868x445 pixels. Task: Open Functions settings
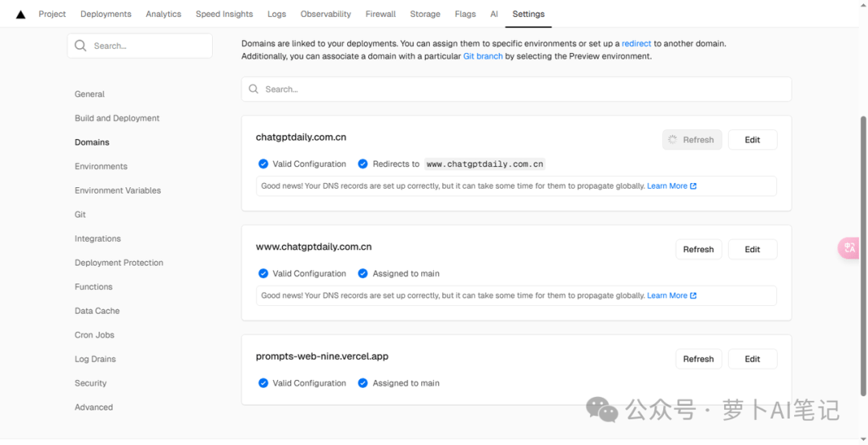(x=93, y=287)
